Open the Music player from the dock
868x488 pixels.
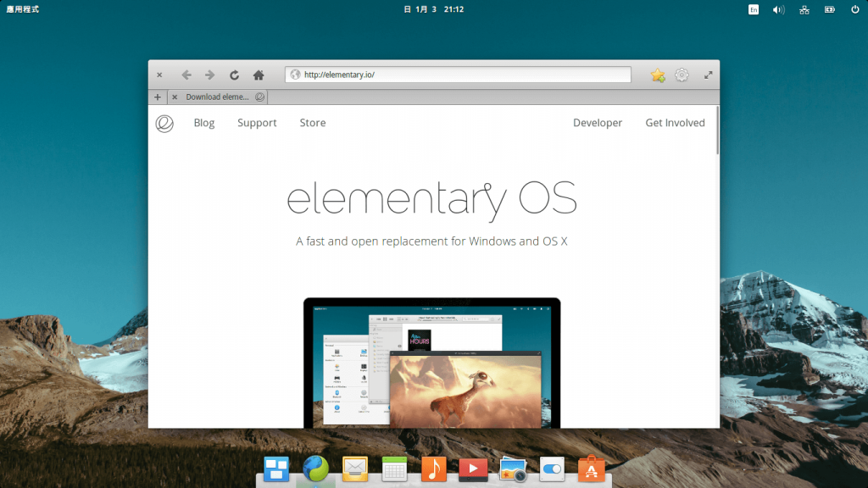pos(433,469)
